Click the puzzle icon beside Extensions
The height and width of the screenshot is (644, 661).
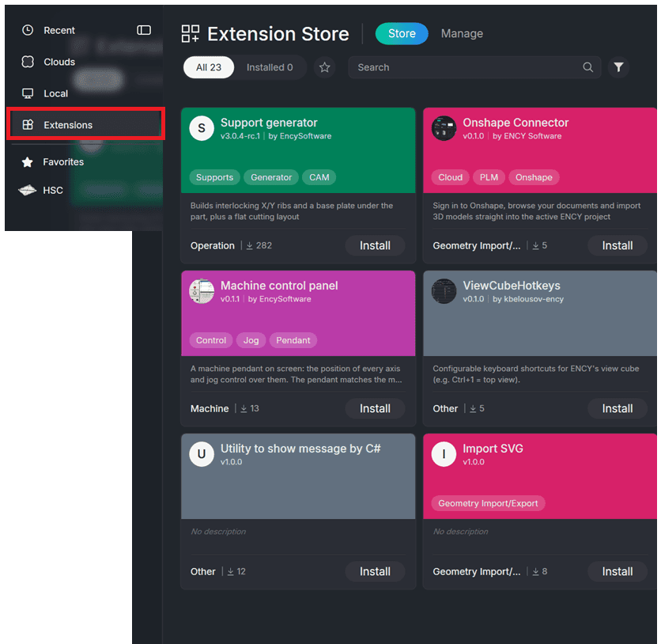28,125
